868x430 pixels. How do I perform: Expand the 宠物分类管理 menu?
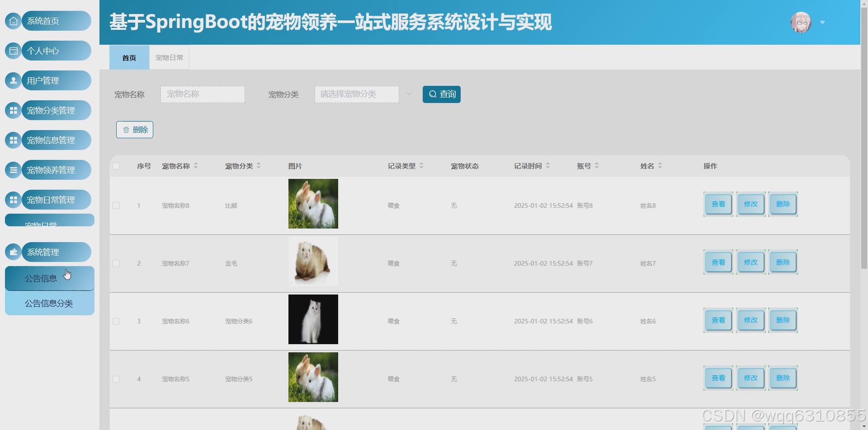[56, 110]
